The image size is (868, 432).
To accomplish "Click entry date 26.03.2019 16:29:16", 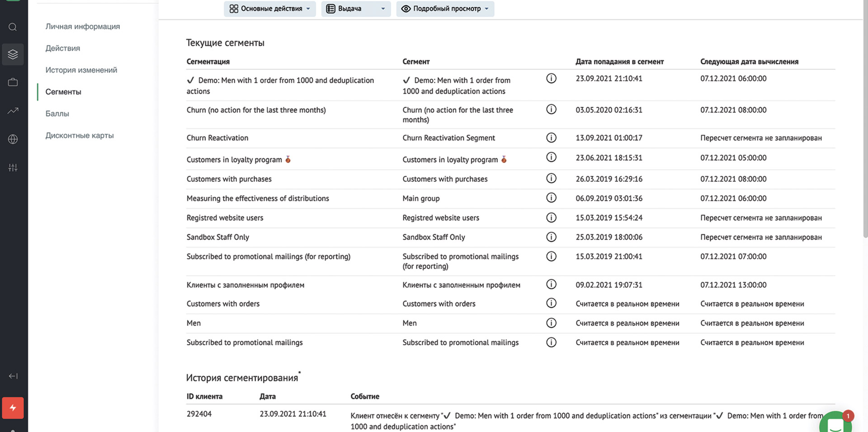I will (x=609, y=179).
